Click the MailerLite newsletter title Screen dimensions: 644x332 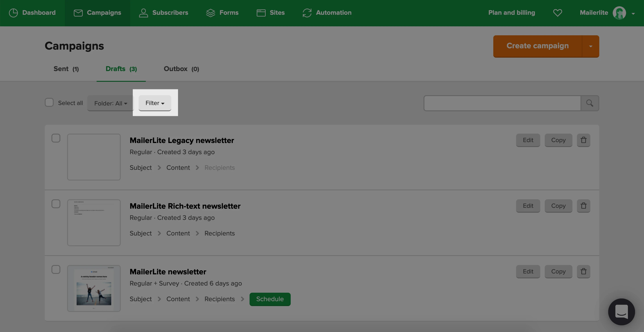tap(168, 272)
